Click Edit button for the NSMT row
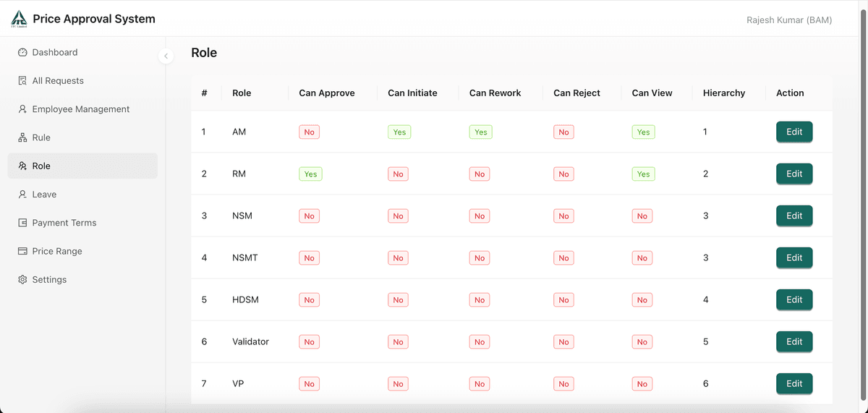The height and width of the screenshot is (413, 868). click(794, 258)
